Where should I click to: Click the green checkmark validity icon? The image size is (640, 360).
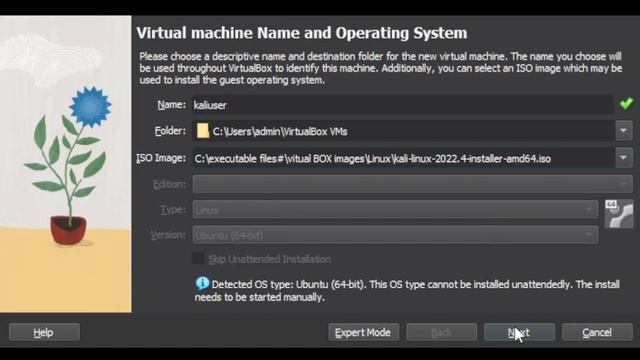click(x=626, y=104)
